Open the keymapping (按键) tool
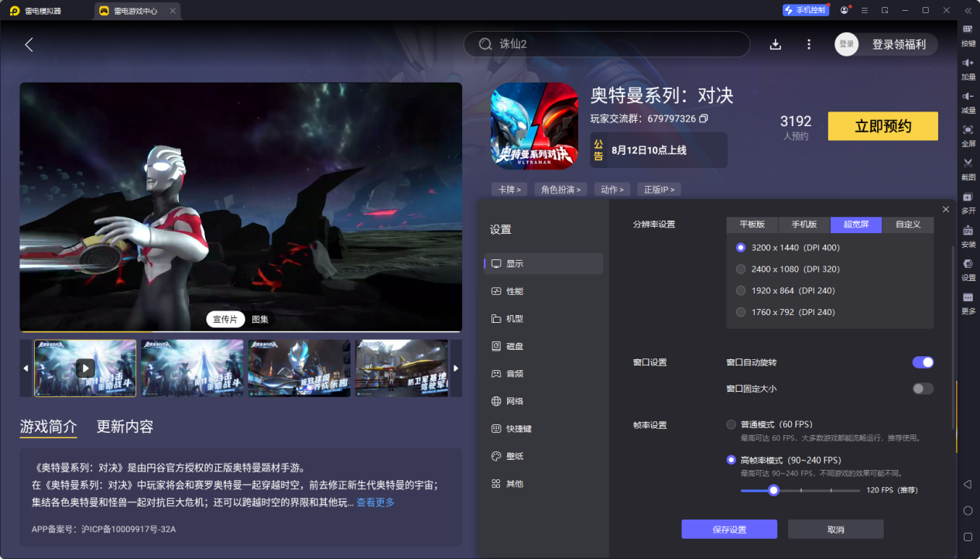 (968, 29)
